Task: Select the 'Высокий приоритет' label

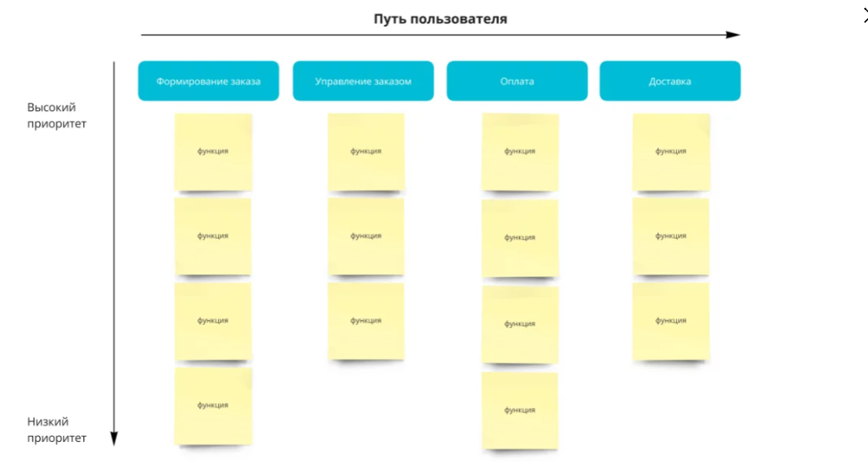Action: [x=57, y=116]
